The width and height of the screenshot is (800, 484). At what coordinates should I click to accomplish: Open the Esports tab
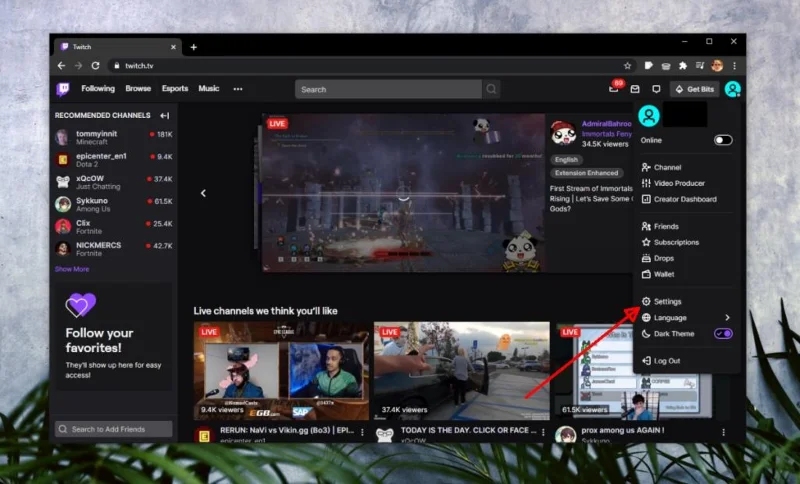coord(175,89)
